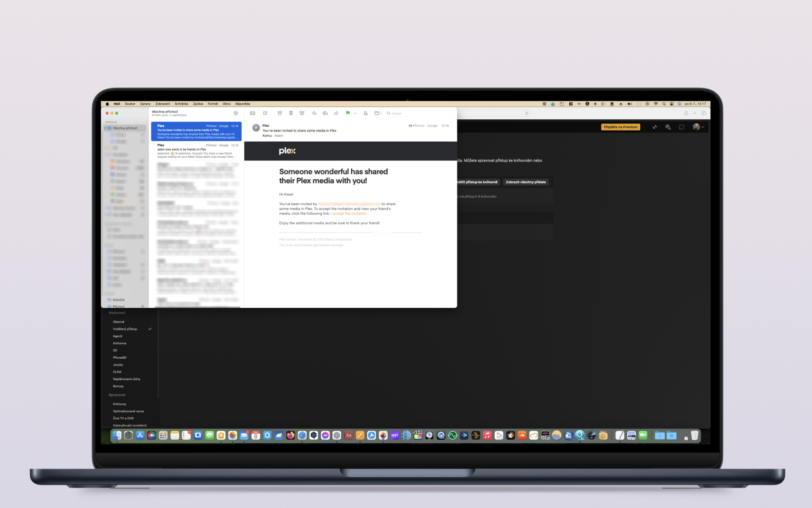
Task: Collapse the Všechny příchozí mailbox tree
Action: [105, 128]
